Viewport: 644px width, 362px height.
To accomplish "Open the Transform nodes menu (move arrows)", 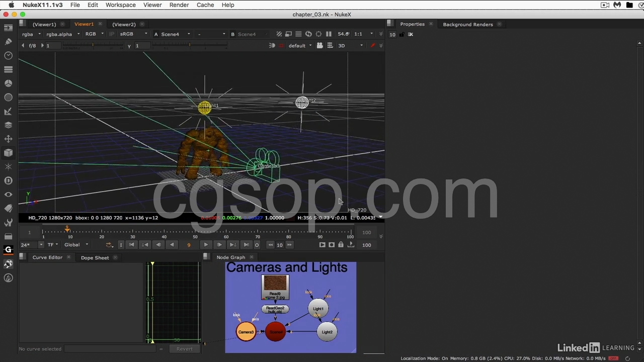I will pyautogui.click(x=8, y=139).
